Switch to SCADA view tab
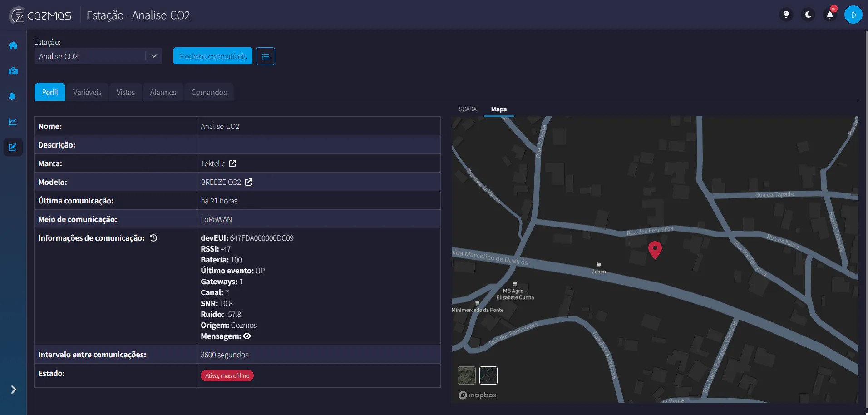This screenshot has height=415, width=868. click(468, 109)
